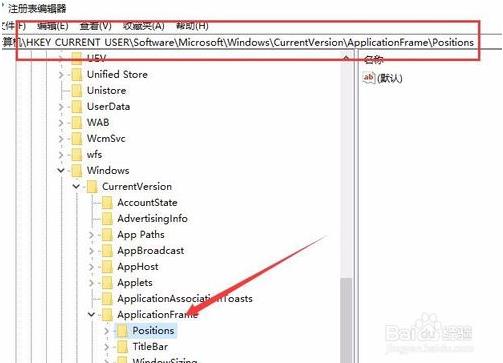Image resolution: width=503 pixels, height=363 pixels.
Task: Expand the UserData key
Action: click(x=61, y=107)
